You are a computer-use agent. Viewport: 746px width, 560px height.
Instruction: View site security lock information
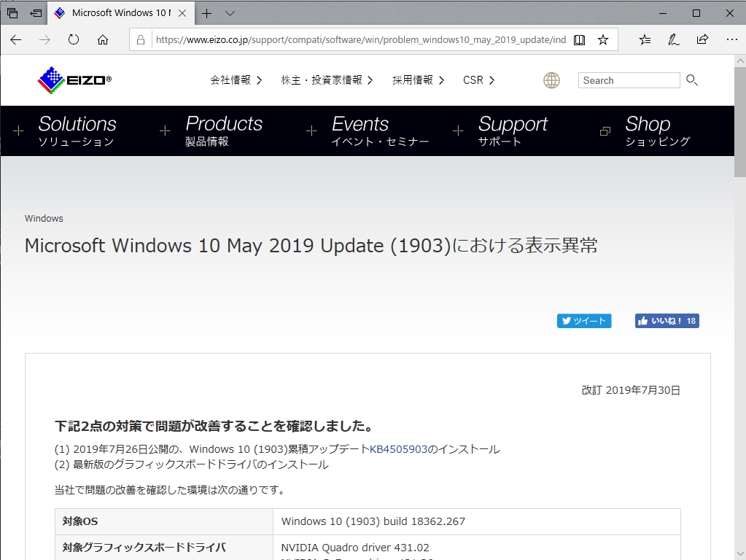141,40
